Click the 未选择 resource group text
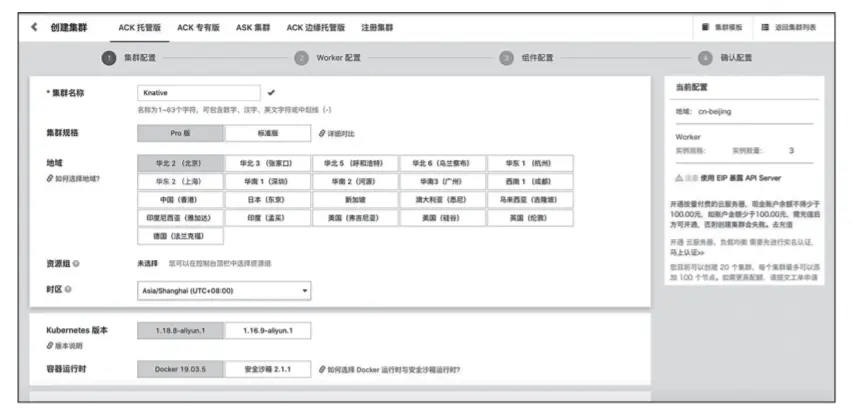This screenshot has height=412, width=852. [x=147, y=264]
